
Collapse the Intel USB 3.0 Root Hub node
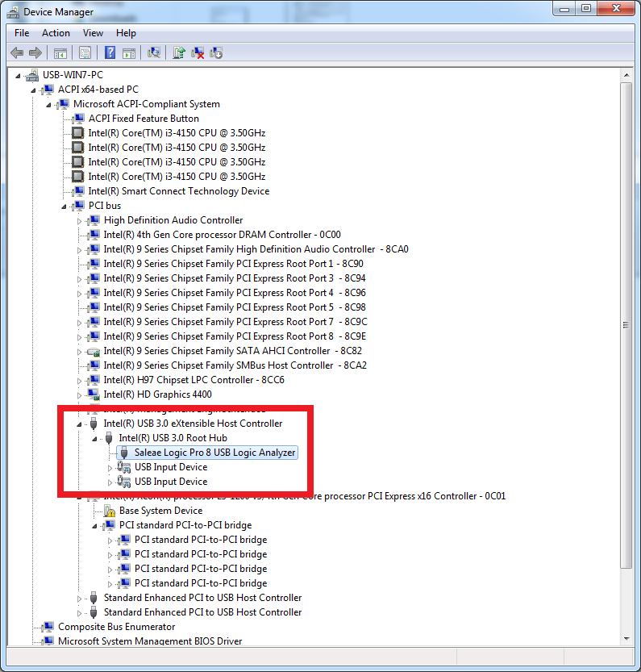94,438
